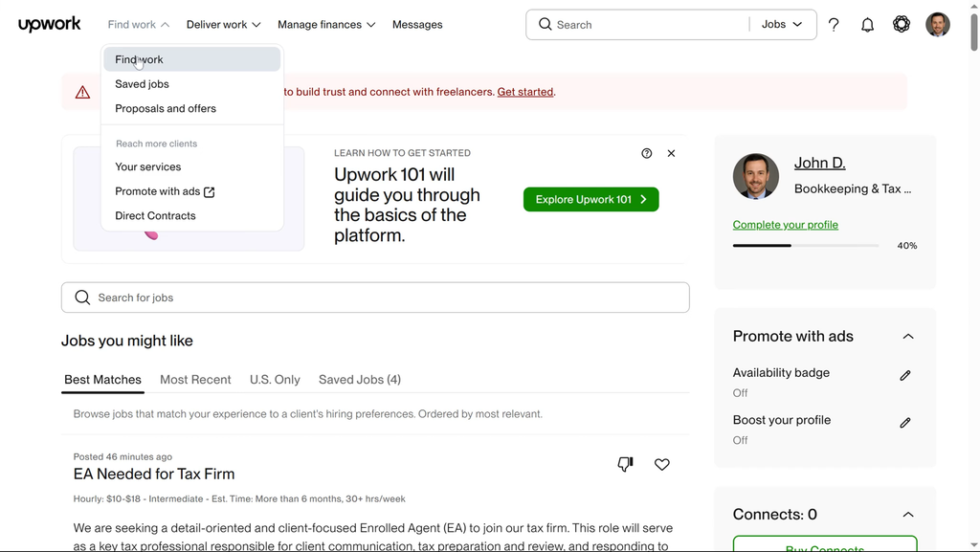Collapse the Connects section
This screenshot has width=980, height=552.
[908, 515]
